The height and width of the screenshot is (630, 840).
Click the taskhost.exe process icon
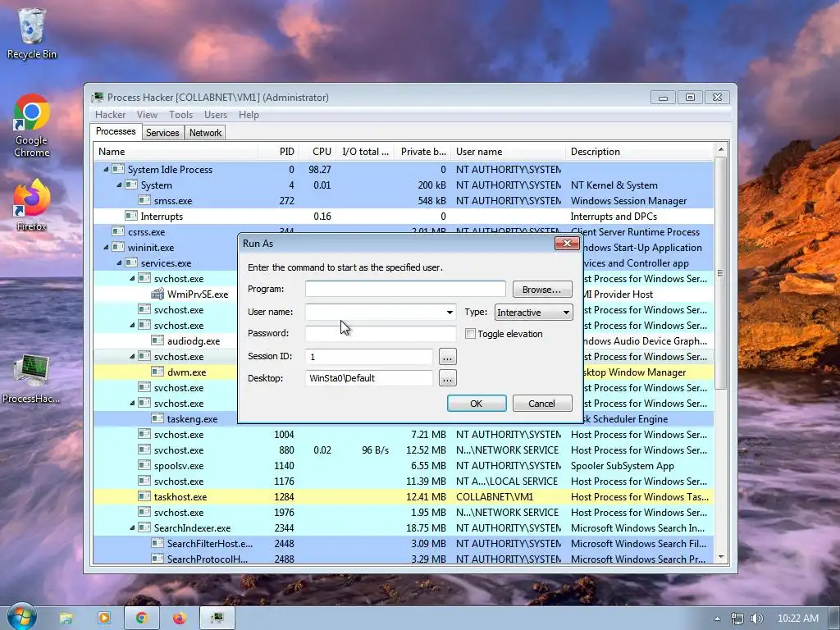click(x=144, y=496)
